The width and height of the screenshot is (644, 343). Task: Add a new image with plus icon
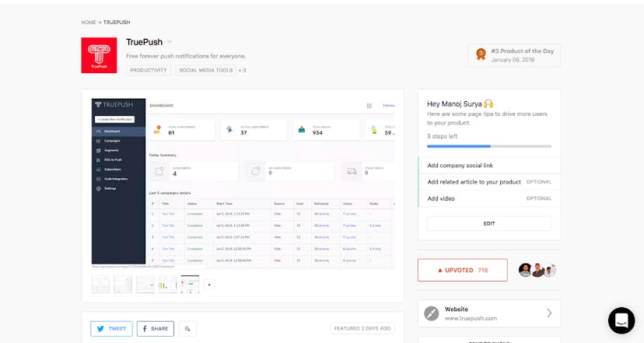tap(208, 285)
